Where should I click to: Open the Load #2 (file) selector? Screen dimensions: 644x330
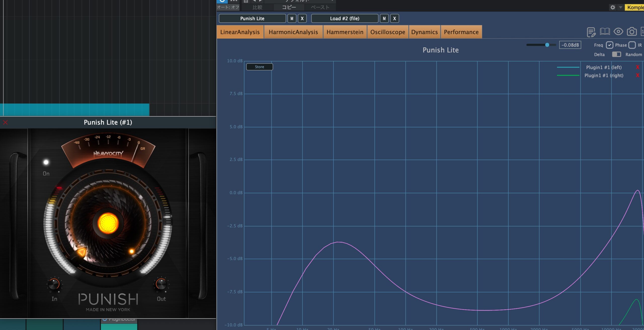344,18
